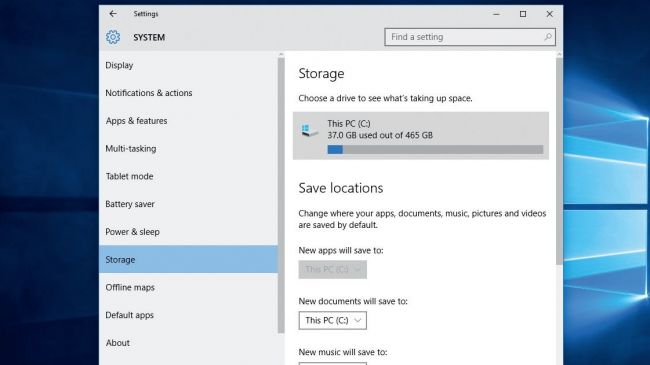Screen dimensions: 650x365
Task: Open the Display settings page
Action: click(x=188, y=65)
